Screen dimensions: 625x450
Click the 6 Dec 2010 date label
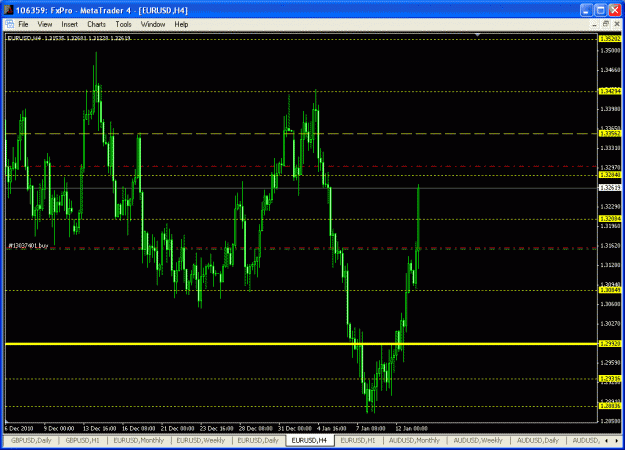[19, 428]
